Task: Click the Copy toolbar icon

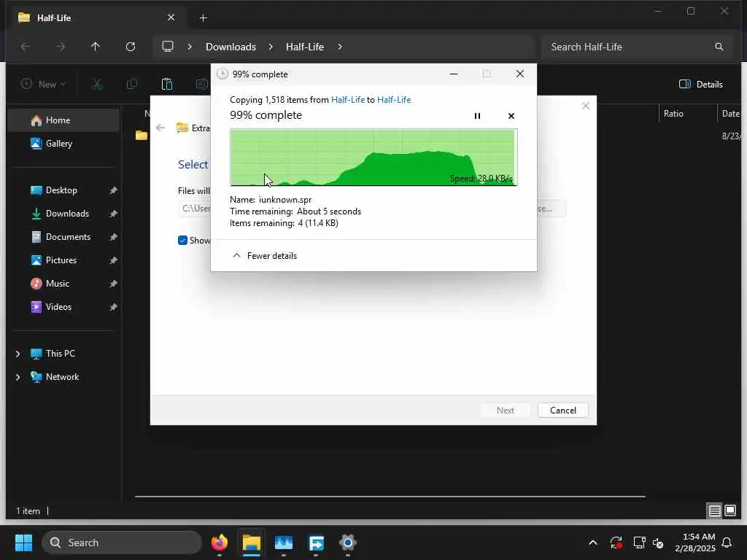Action: pyautogui.click(x=132, y=85)
